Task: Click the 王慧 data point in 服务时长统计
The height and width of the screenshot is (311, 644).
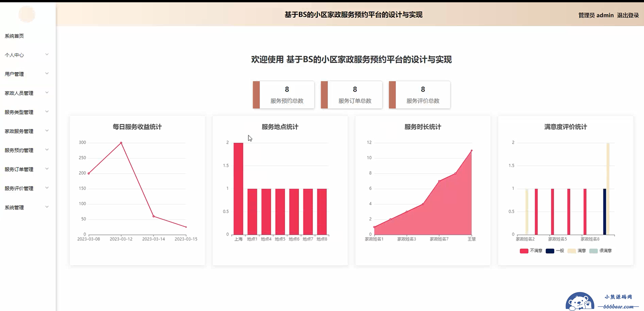Action: (x=471, y=151)
